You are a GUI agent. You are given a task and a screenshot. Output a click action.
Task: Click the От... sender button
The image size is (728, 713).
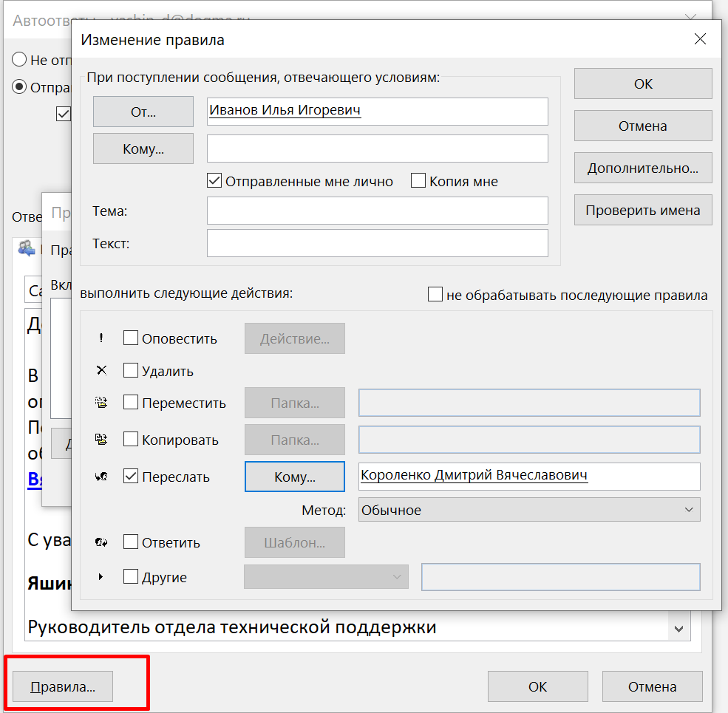(x=143, y=112)
